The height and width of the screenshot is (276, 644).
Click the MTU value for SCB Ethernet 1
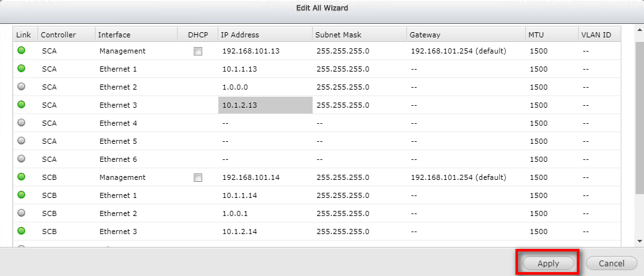pos(539,195)
